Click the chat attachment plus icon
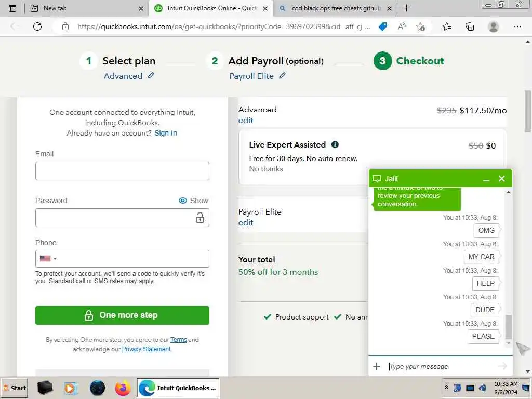This screenshot has width=532, height=399. (x=377, y=366)
